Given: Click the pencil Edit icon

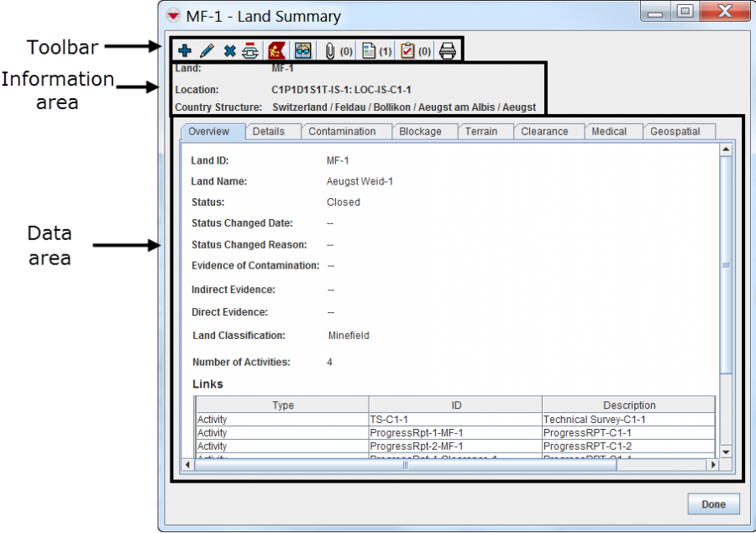Looking at the screenshot, I should [207, 51].
